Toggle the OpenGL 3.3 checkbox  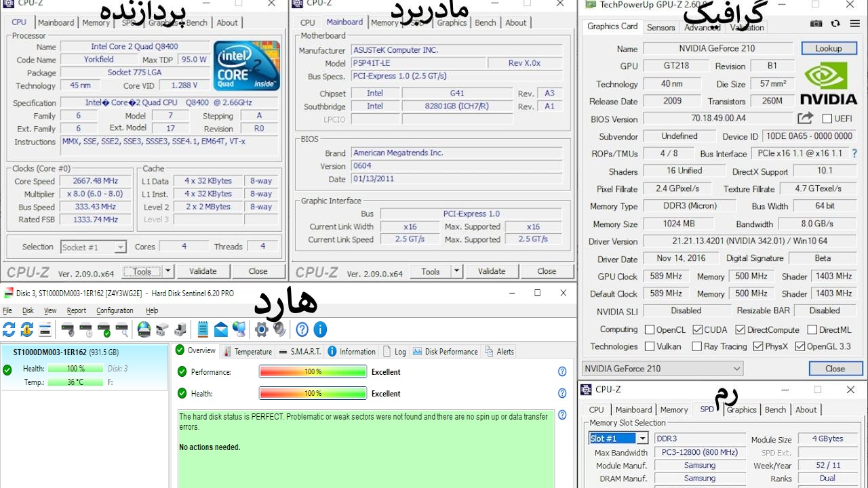pyautogui.click(x=800, y=346)
